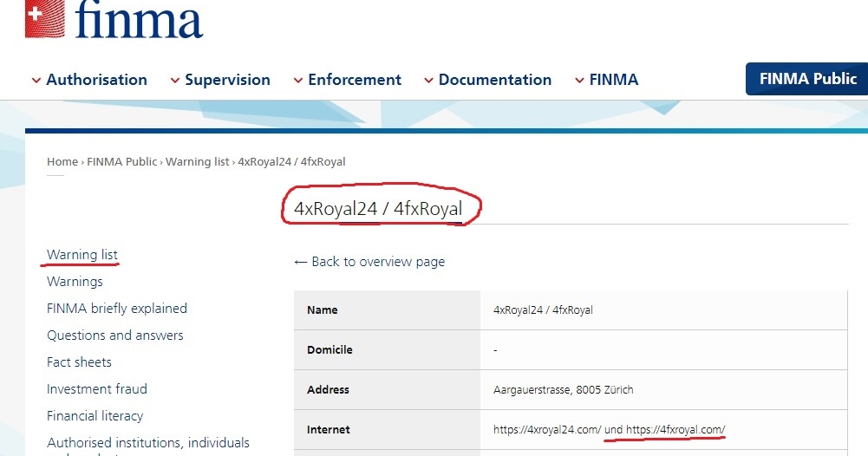The height and width of the screenshot is (456, 868).
Task: Click the FINMA logo
Action: tap(114, 19)
